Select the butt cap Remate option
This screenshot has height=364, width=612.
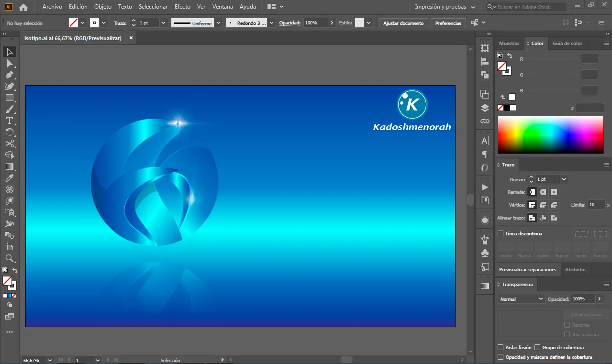[x=532, y=192]
